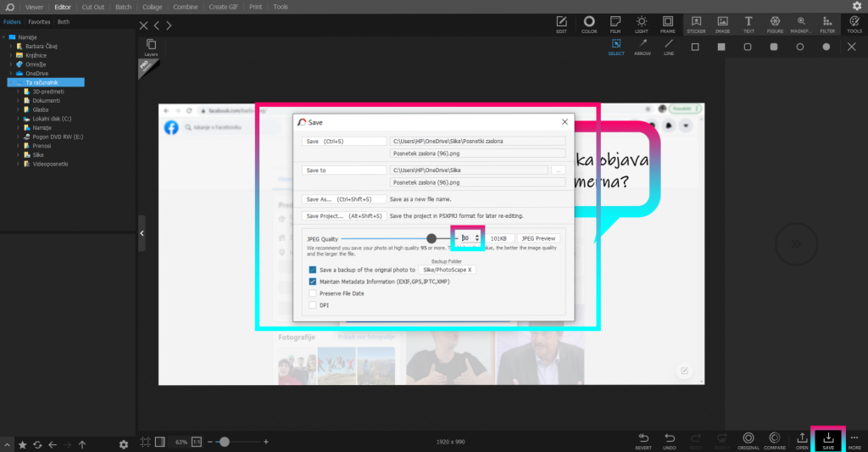Screen dimensions: 868x452
Task: Switch to the Collage tab
Action: click(153, 7)
